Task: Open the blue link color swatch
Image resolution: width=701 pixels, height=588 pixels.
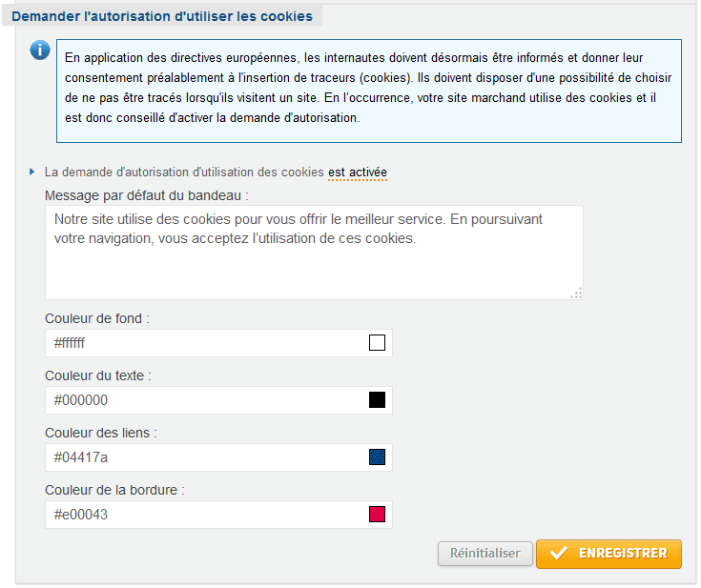Action: click(377, 457)
